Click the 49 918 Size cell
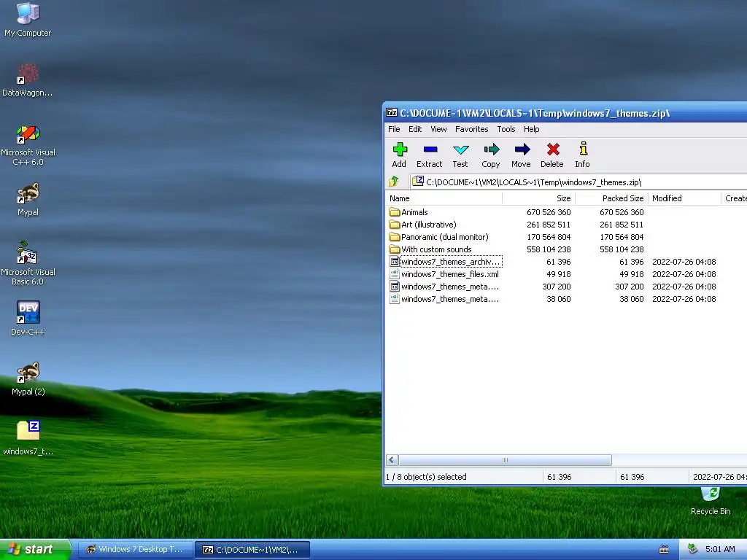This screenshot has width=747, height=560. [x=558, y=274]
